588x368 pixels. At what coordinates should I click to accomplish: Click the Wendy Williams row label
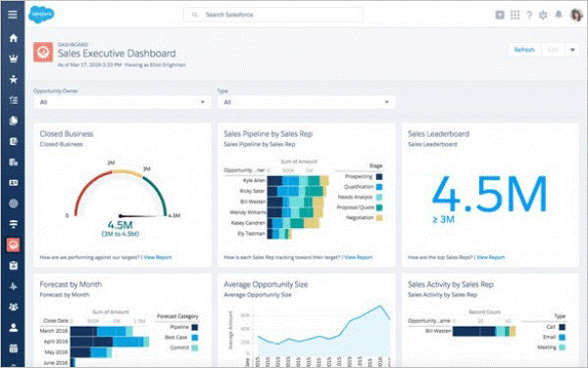(248, 212)
